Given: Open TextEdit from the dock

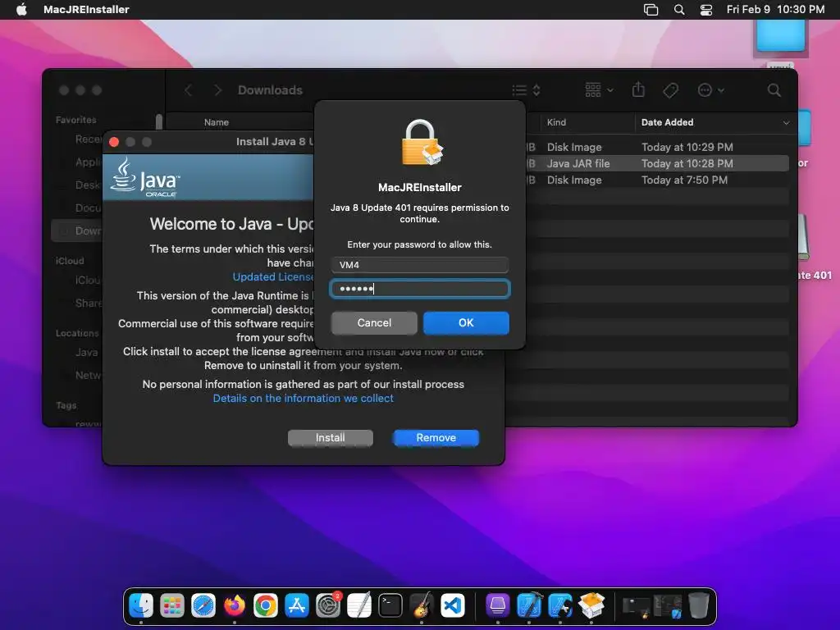Looking at the screenshot, I should (359, 606).
